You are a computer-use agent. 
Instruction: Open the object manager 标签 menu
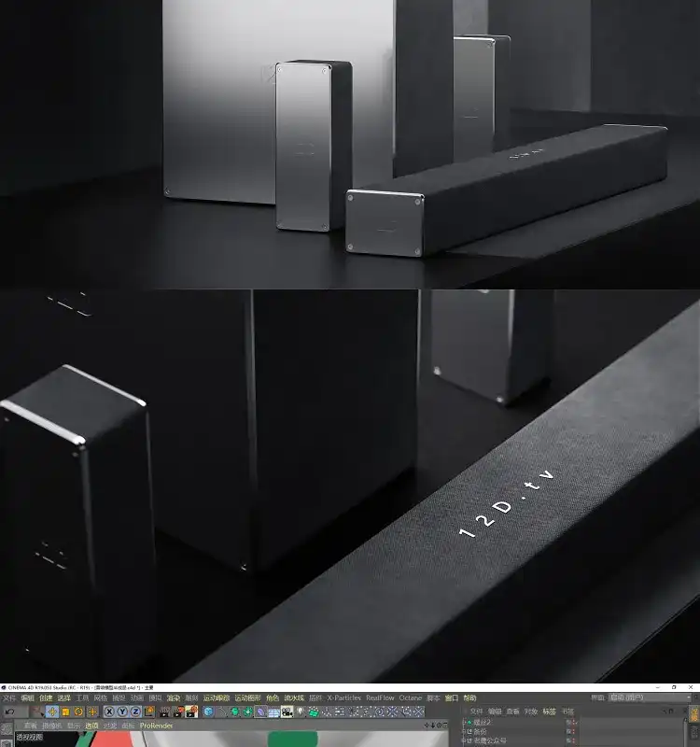(x=549, y=712)
